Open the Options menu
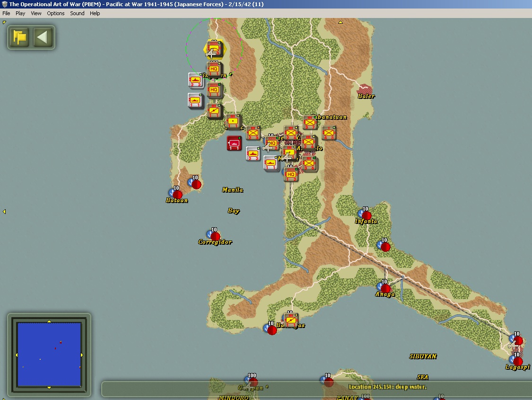Viewport: 532px width, 400px height. click(x=56, y=13)
